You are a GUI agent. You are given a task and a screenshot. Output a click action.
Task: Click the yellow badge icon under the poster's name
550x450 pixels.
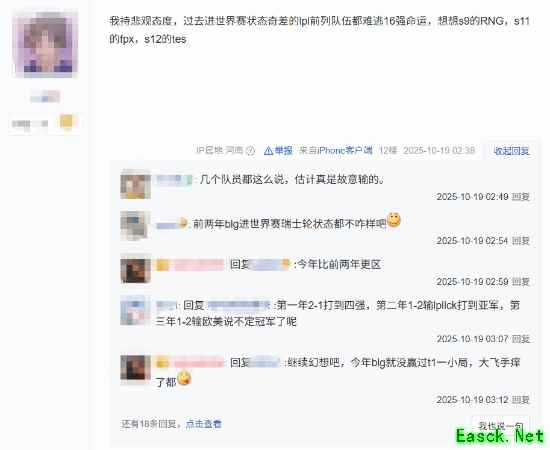click(66, 122)
